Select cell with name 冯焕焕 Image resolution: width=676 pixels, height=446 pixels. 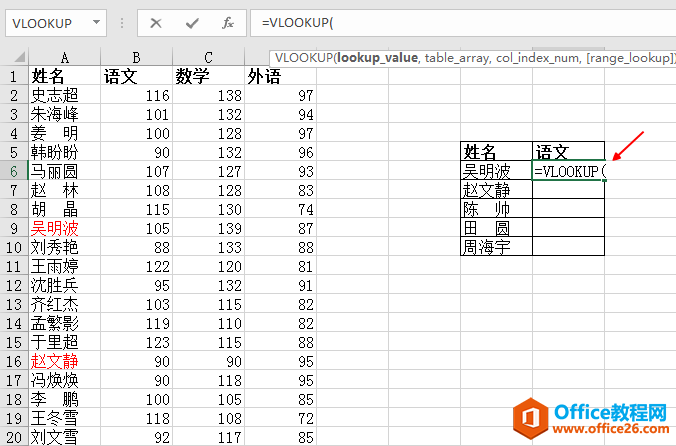65,380
